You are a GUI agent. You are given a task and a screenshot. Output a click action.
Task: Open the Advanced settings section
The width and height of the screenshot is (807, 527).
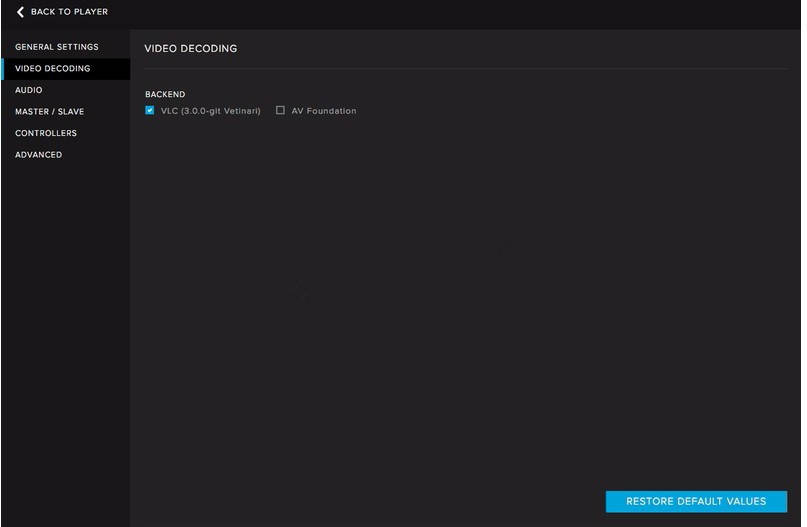click(x=38, y=155)
